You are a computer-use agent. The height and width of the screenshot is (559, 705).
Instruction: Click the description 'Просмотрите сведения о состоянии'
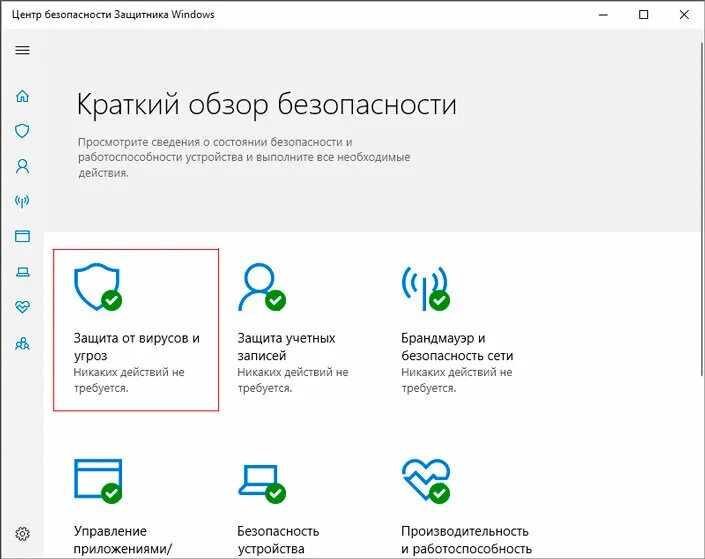(244, 157)
